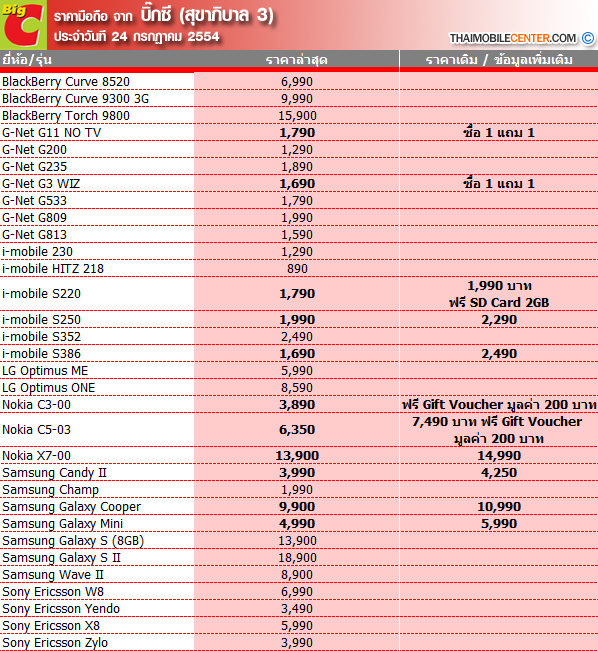Select the i-mobile HITZ 218 price 890
This screenshot has height=651, width=598.
(297, 269)
